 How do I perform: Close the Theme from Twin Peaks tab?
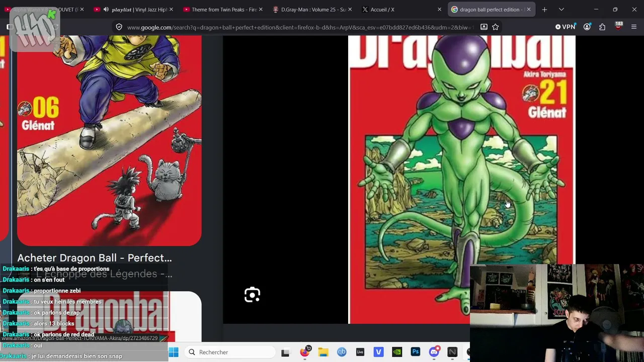click(261, 10)
